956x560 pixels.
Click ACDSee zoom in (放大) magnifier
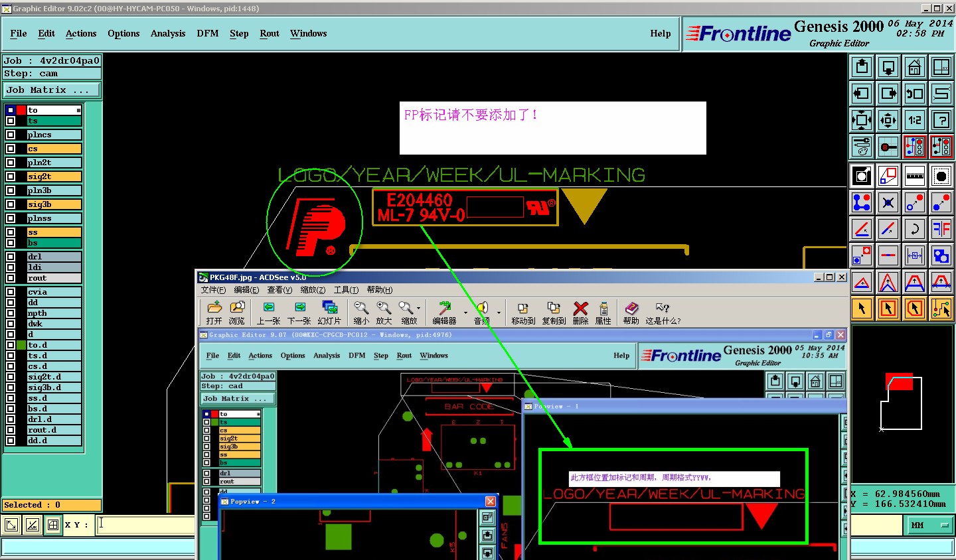tap(384, 313)
